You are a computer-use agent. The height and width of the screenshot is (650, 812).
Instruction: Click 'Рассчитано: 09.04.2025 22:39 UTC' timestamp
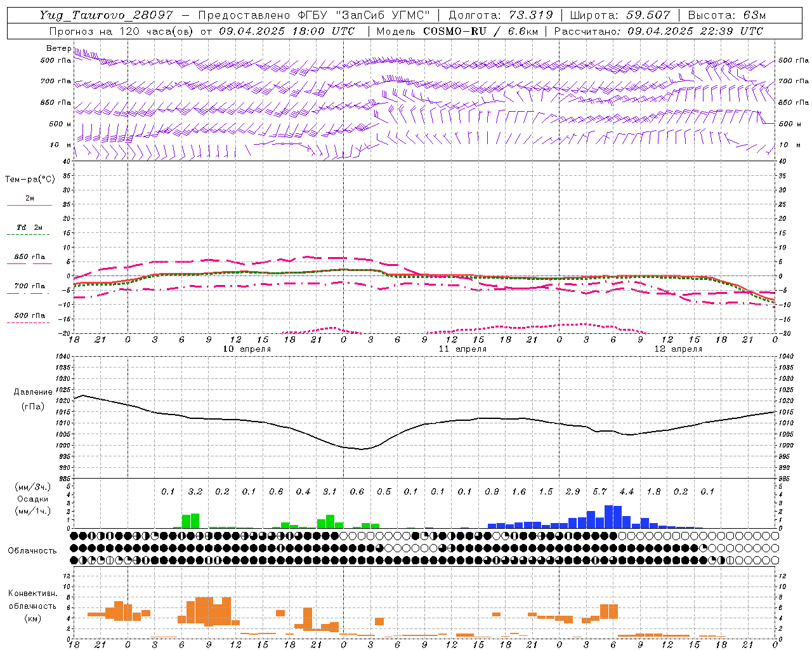pyautogui.click(x=658, y=31)
